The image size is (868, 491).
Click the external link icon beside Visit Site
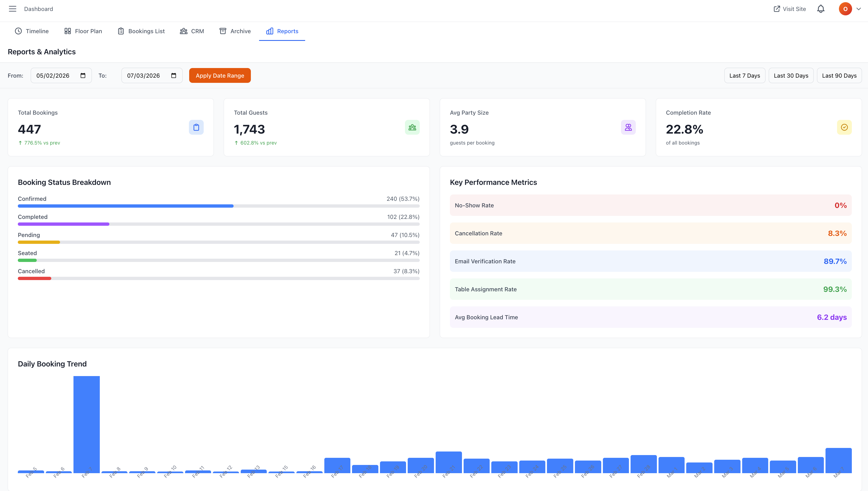click(777, 9)
